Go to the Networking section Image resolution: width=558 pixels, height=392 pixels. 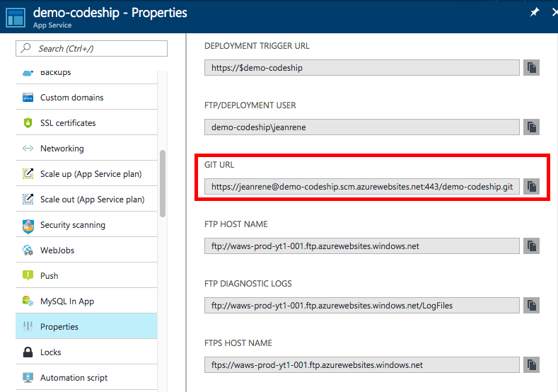[x=86, y=148]
